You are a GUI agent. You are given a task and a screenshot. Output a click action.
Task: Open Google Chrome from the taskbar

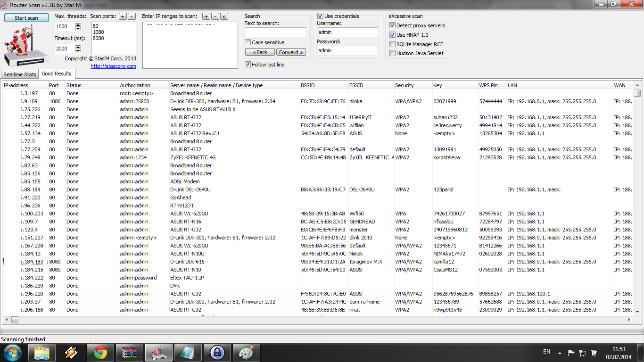click(100, 352)
